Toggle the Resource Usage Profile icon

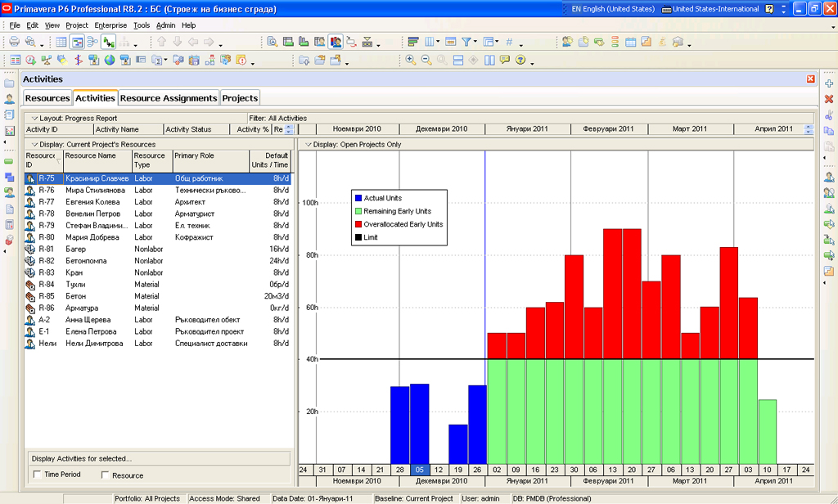pyautogui.click(x=336, y=42)
